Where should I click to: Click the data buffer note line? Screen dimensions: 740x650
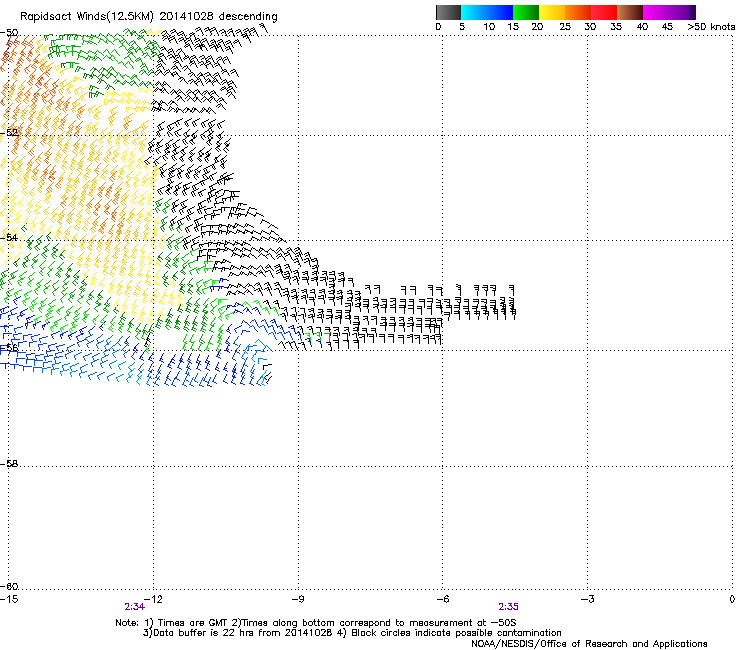tap(352, 633)
